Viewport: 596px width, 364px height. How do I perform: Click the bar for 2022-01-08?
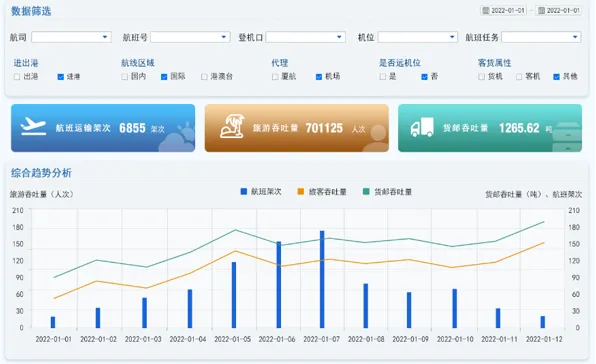click(x=366, y=306)
